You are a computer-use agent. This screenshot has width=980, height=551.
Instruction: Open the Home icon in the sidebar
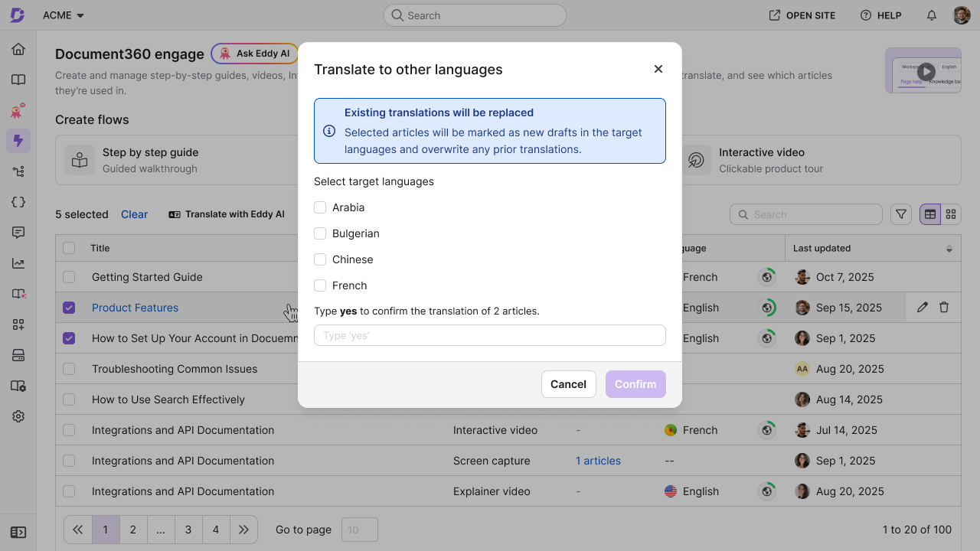click(18, 49)
